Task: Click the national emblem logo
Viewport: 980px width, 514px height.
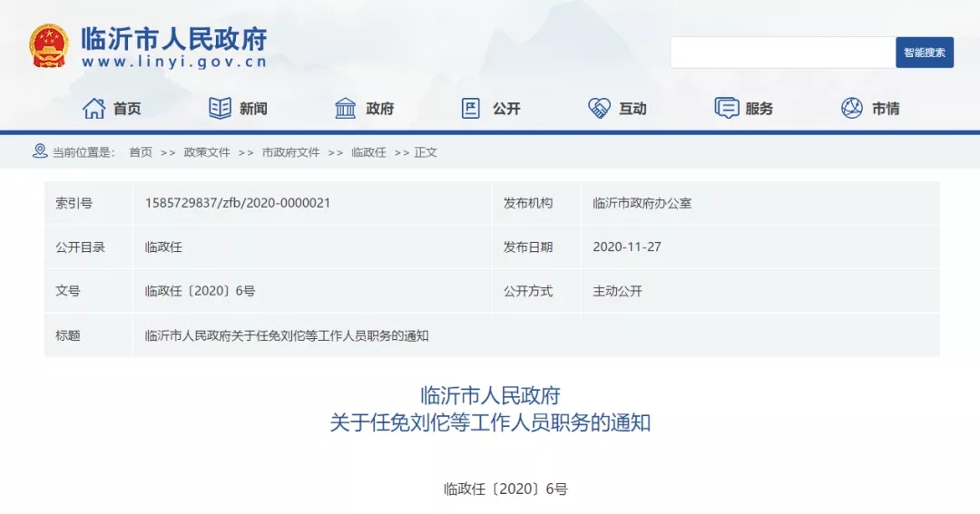Action: (49, 45)
